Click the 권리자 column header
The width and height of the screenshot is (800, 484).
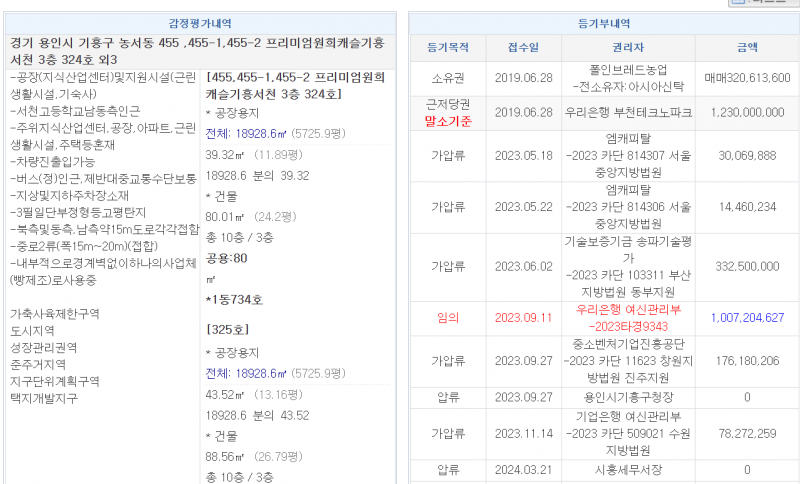[x=627, y=47]
